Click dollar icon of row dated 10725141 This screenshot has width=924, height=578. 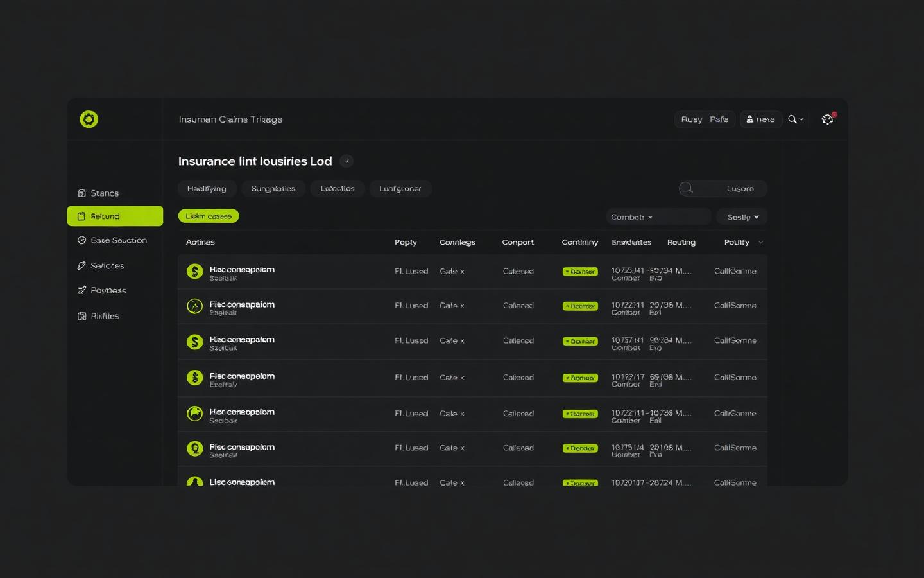tap(194, 272)
